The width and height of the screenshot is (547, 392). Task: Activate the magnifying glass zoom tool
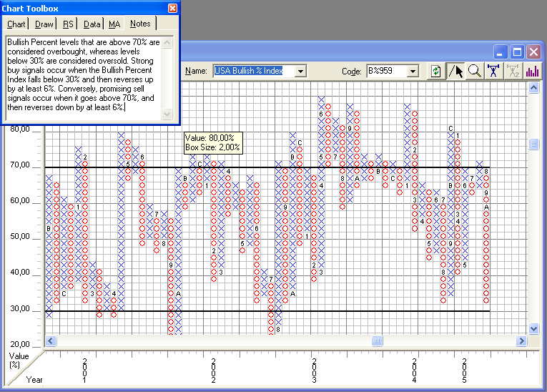pyautogui.click(x=474, y=71)
